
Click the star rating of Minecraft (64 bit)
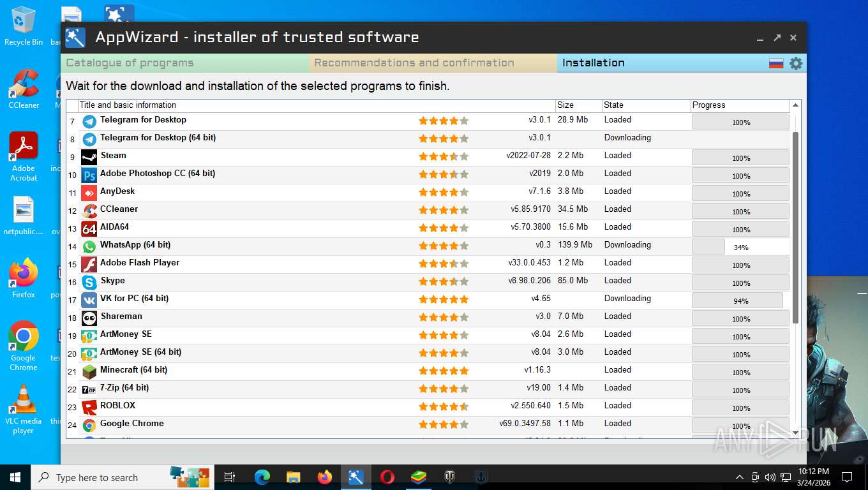pyautogui.click(x=444, y=371)
